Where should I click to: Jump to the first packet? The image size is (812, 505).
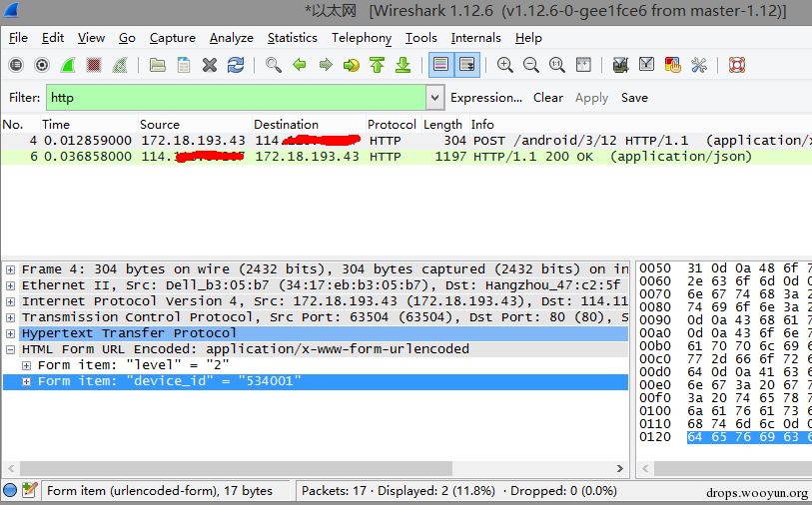click(377, 65)
